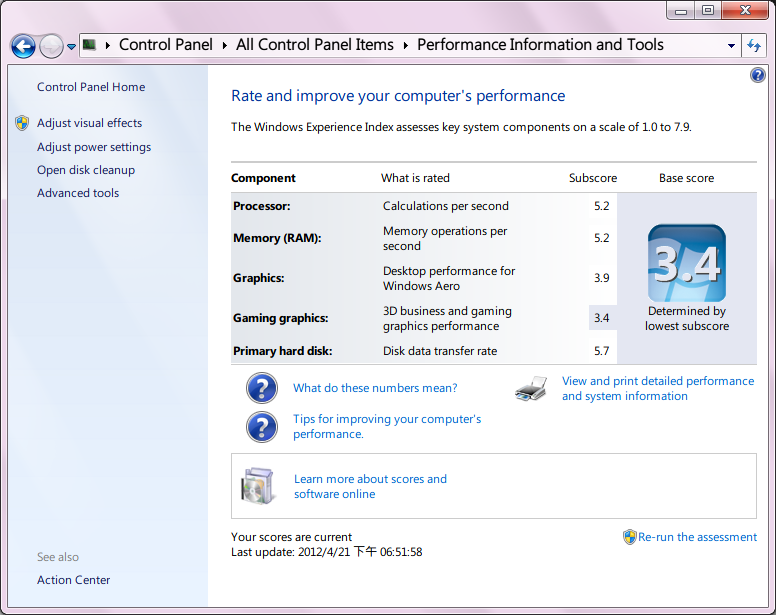Viewport: 776px width, 615px height.
Task: Click the 5.7 hard disk subscore
Action: 602,351
